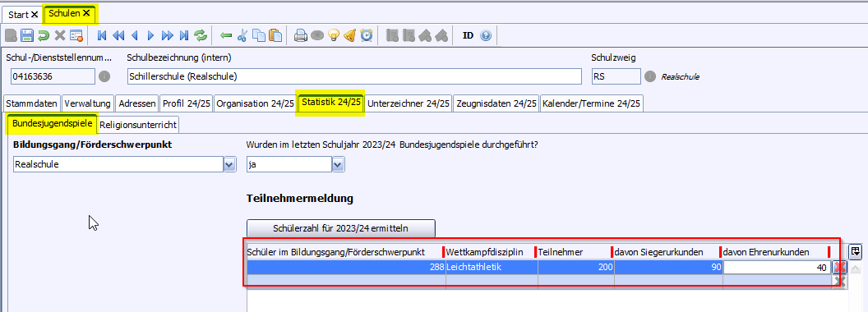
Task: Click the blue help question mark icon
Action: pos(486,36)
